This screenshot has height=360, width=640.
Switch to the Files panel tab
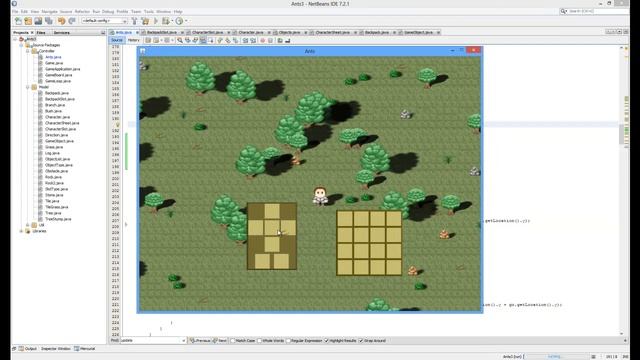click(x=41, y=32)
